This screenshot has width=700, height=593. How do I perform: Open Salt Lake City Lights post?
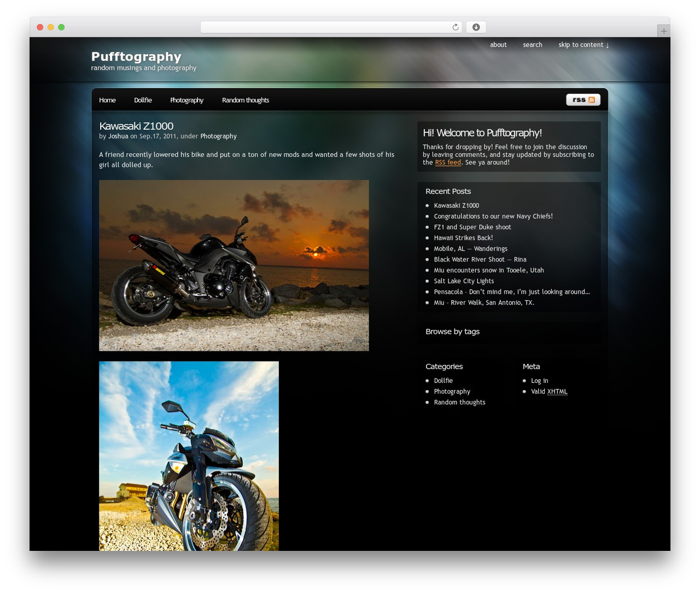(464, 281)
